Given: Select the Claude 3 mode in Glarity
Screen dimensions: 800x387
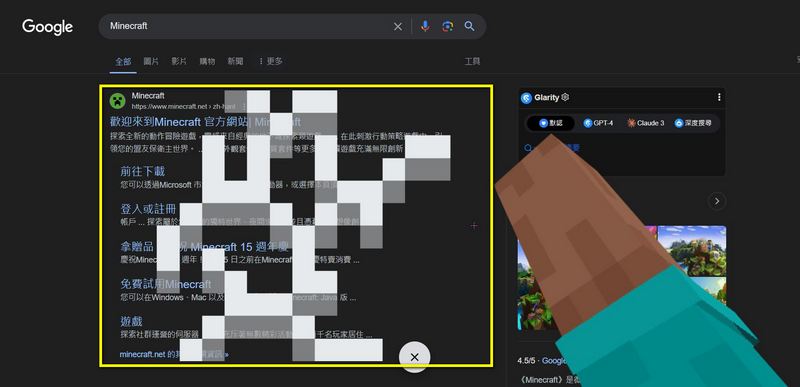Looking at the screenshot, I should [x=645, y=123].
